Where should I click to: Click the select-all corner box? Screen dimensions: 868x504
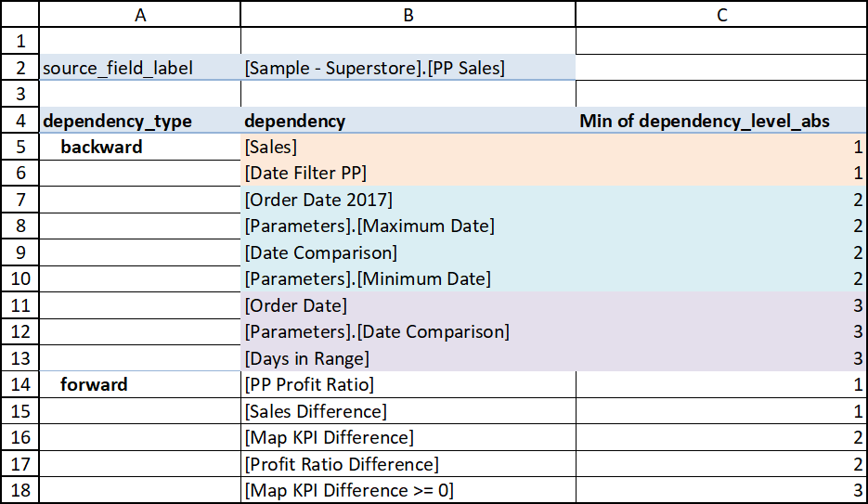click(19, 14)
